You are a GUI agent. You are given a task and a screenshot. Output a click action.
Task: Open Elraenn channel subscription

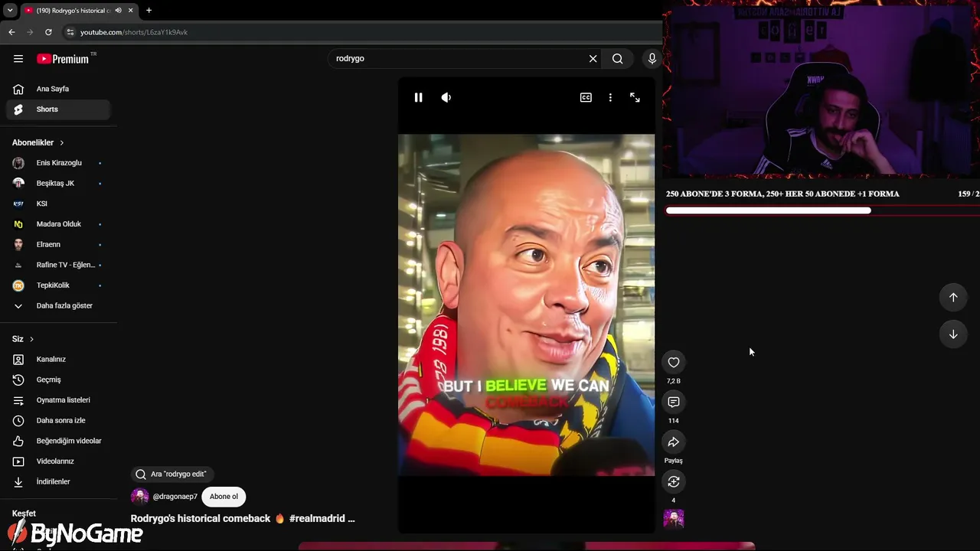click(x=58, y=245)
